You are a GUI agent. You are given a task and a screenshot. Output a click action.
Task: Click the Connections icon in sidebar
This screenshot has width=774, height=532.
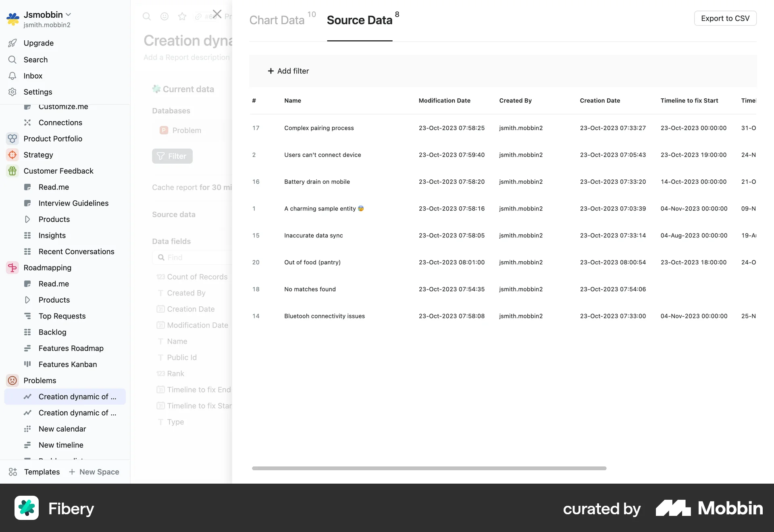point(27,123)
